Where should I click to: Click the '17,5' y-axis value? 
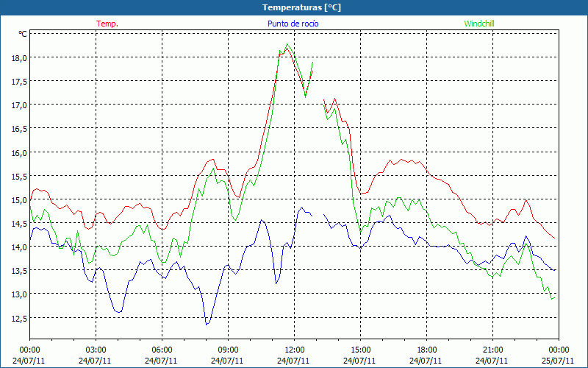20,82
